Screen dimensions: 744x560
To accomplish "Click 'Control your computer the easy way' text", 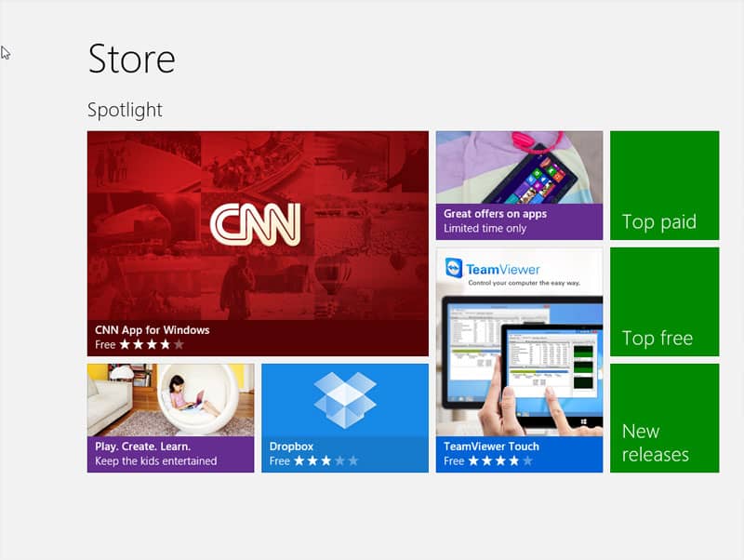I will tap(524, 283).
